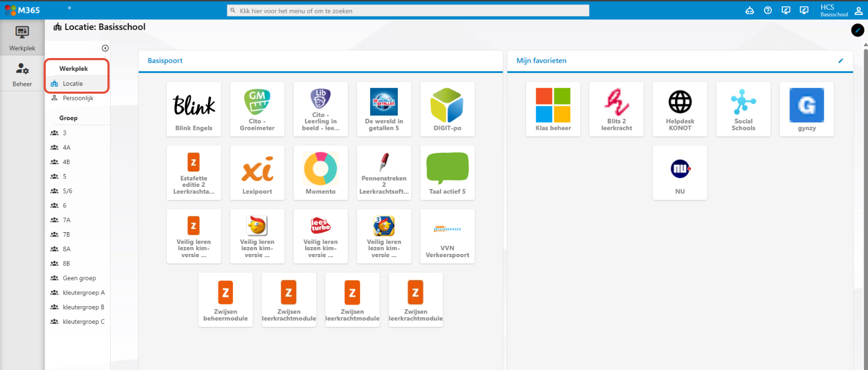Viewport: 868px width, 370px height.
Task: Select Locatie in the Werkplek menu
Action: click(78, 84)
